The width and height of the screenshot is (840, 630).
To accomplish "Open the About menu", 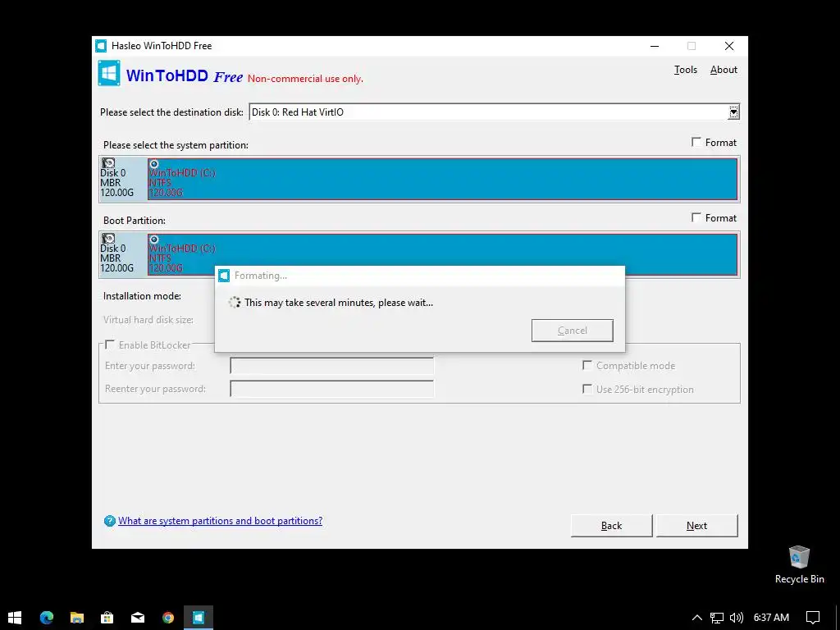I will [x=724, y=70].
